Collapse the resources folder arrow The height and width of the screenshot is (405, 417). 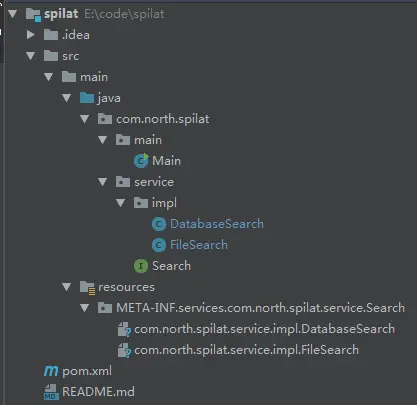coord(67,287)
